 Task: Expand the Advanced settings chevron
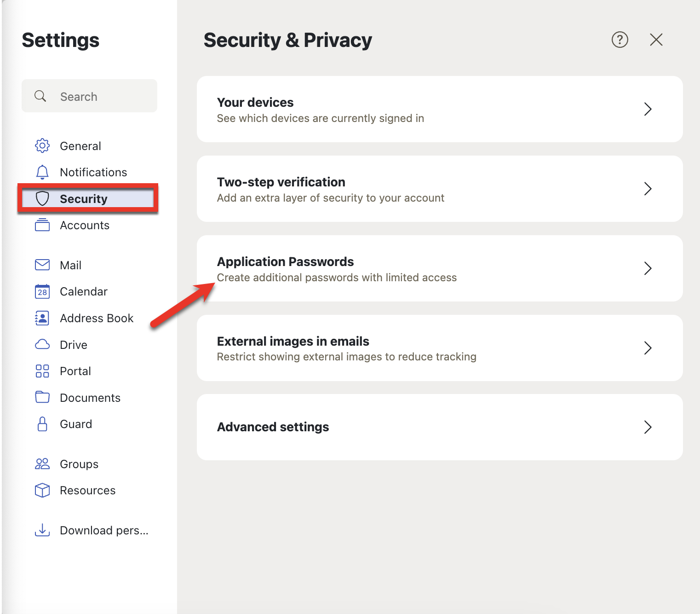click(x=648, y=427)
